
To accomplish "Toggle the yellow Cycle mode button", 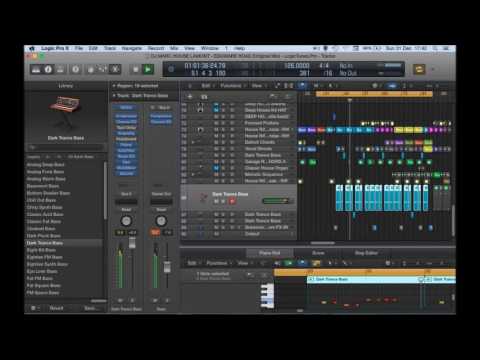I will click(419, 69).
